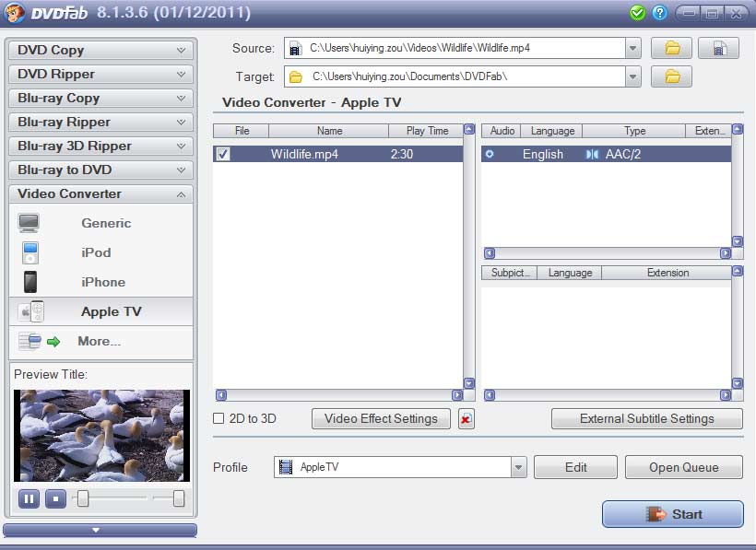The width and height of the screenshot is (756, 550).
Task: Open the Source path dropdown
Action: 632,48
